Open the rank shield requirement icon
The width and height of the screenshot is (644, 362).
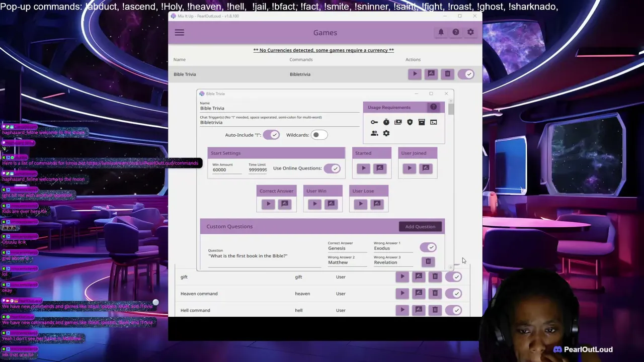pyautogui.click(x=410, y=122)
